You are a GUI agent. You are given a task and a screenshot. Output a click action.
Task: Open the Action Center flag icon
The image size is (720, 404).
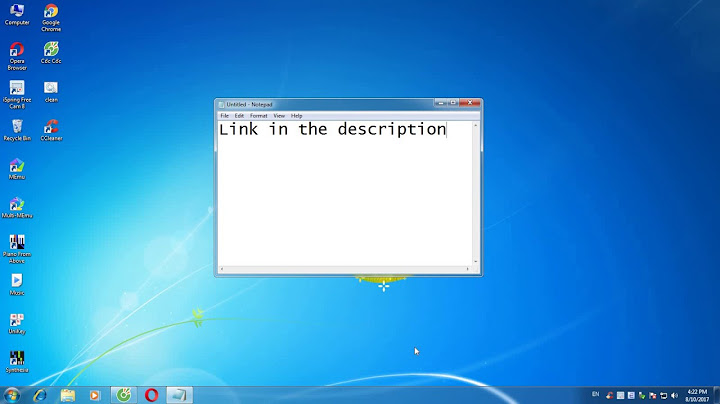[x=652, y=395]
